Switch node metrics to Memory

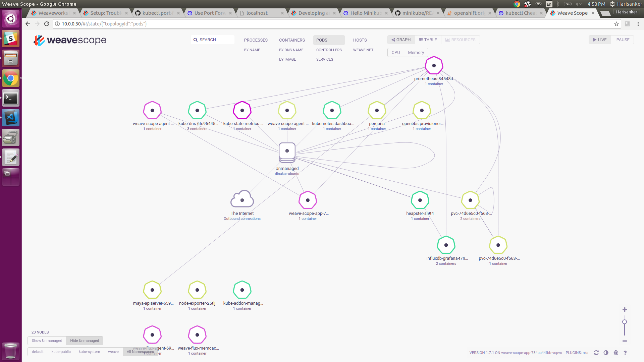[416, 52]
